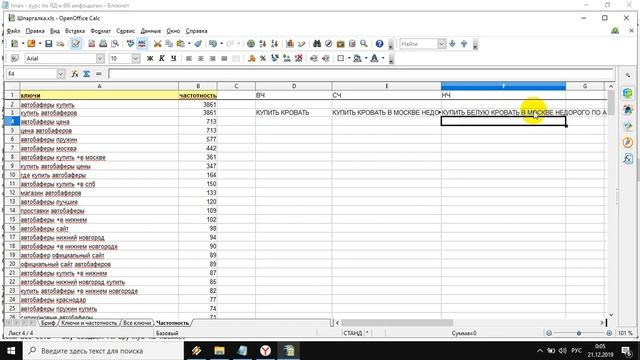Click the Insert Chart icon
640x360 pixels.
pos(290,44)
